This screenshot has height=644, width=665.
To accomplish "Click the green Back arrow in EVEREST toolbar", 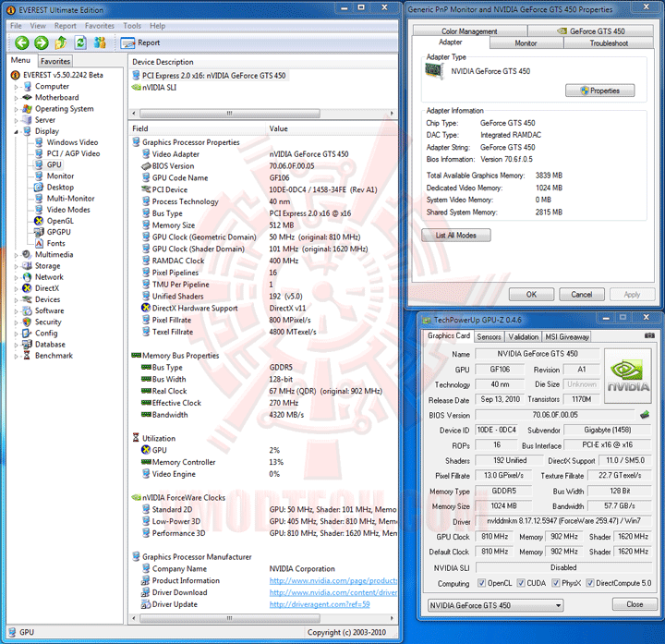I will point(22,43).
